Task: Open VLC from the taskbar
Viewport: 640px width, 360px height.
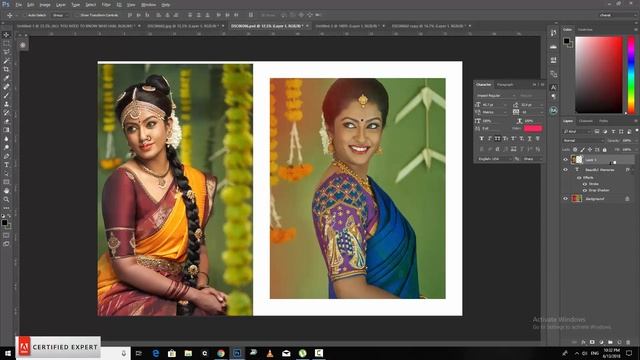Action: tap(270, 353)
